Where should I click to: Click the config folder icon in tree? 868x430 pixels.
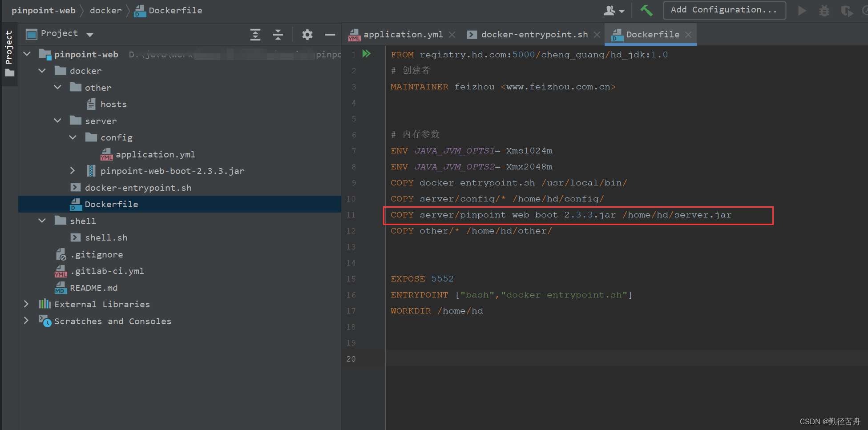(91, 137)
